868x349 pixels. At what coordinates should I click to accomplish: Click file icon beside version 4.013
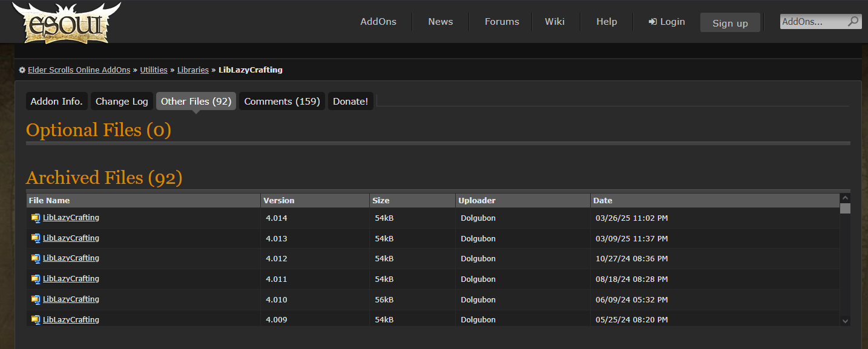click(36, 239)
